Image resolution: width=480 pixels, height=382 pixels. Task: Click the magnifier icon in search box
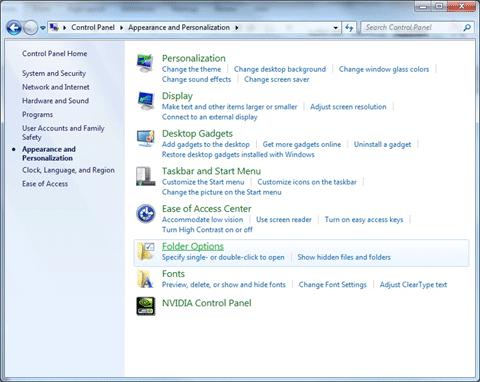click(467, 27)
